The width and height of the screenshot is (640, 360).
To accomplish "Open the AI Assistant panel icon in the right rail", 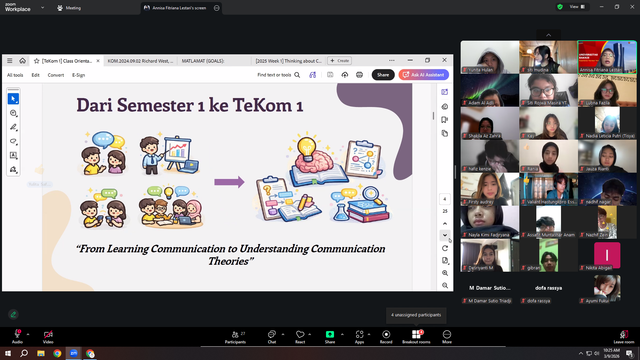I will [x=444, y=92].
